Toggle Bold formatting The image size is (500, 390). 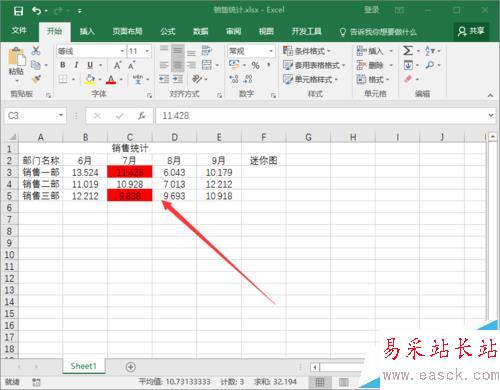point(63,65)
